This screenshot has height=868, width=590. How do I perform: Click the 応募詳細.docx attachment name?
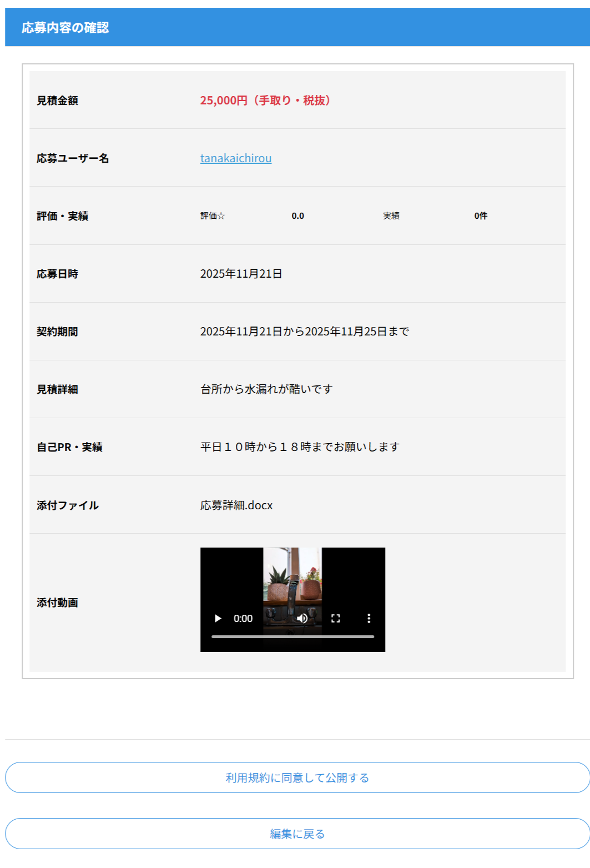pyautogui.click(x=236, y=505)
